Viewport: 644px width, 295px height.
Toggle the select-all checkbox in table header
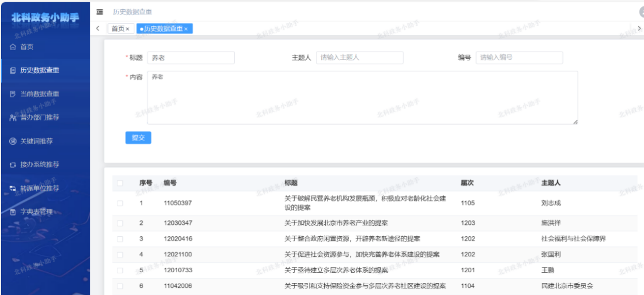tap(120, 183)
